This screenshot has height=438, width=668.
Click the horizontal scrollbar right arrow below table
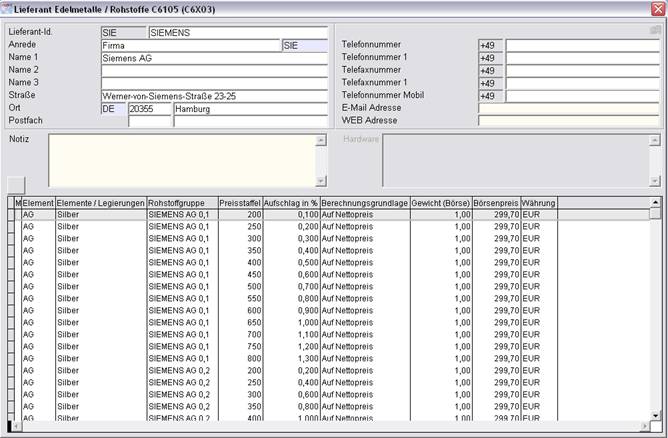[643, 428]
